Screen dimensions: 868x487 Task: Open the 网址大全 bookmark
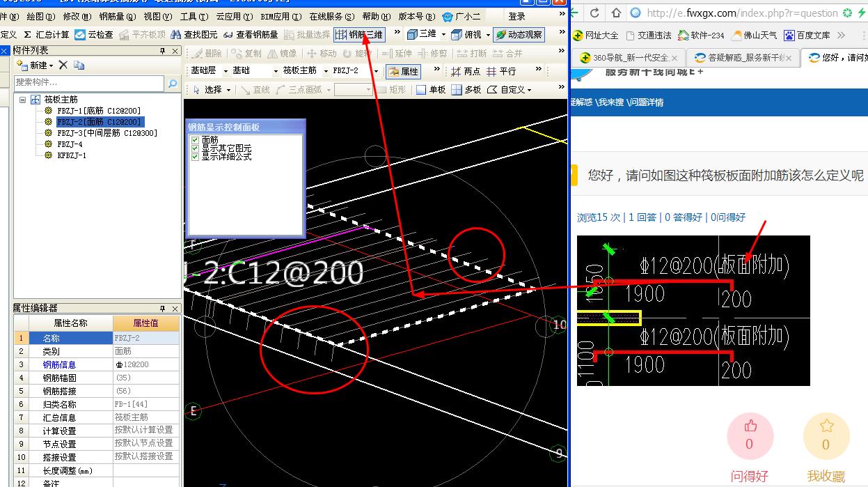coord(596,35)
